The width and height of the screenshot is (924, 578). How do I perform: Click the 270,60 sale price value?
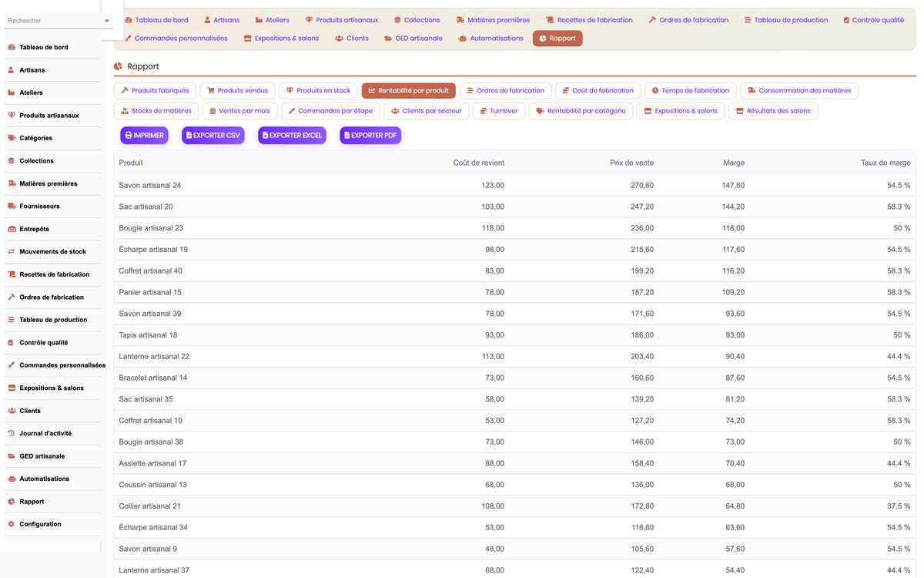642,186
